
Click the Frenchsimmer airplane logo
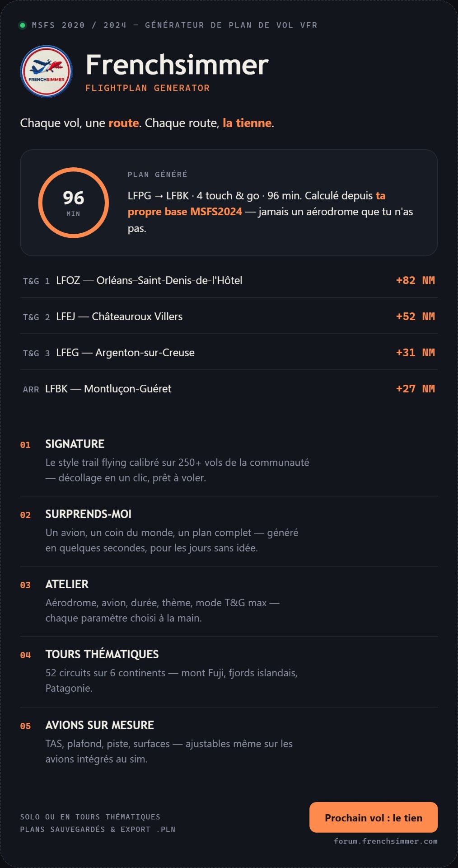[x=47, y=71]
